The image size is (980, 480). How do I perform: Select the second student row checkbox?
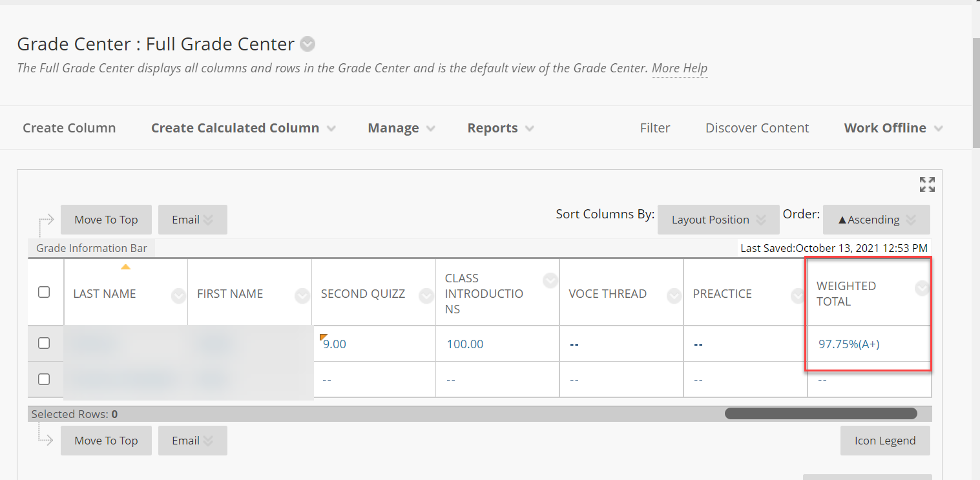coord(44,379)
